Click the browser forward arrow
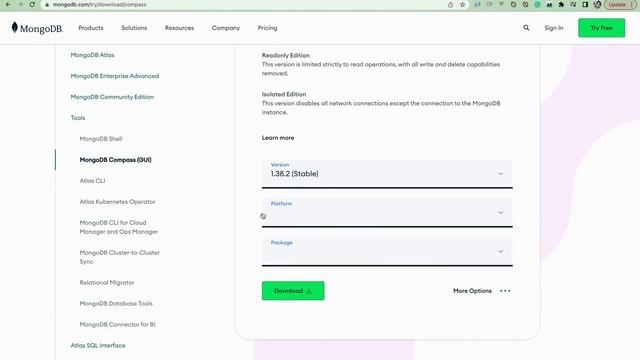The width and height of the screenshot is (640, 360). pos(20,4)
